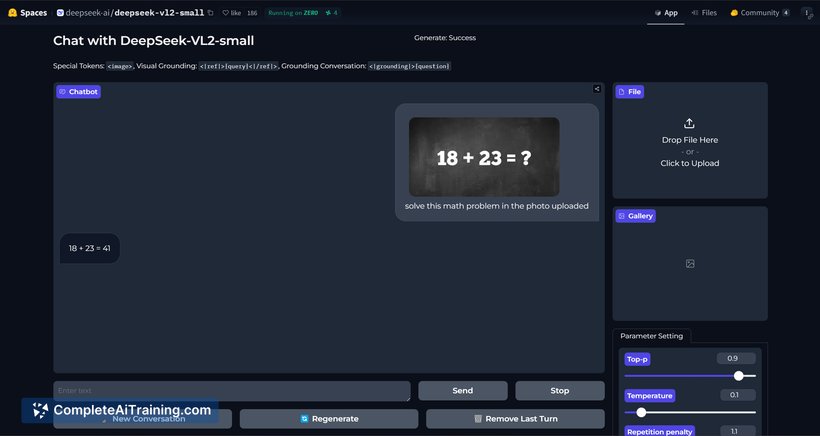Open the Community tab
The height and width of the screenshot is (436, 820).
(759, 13)
